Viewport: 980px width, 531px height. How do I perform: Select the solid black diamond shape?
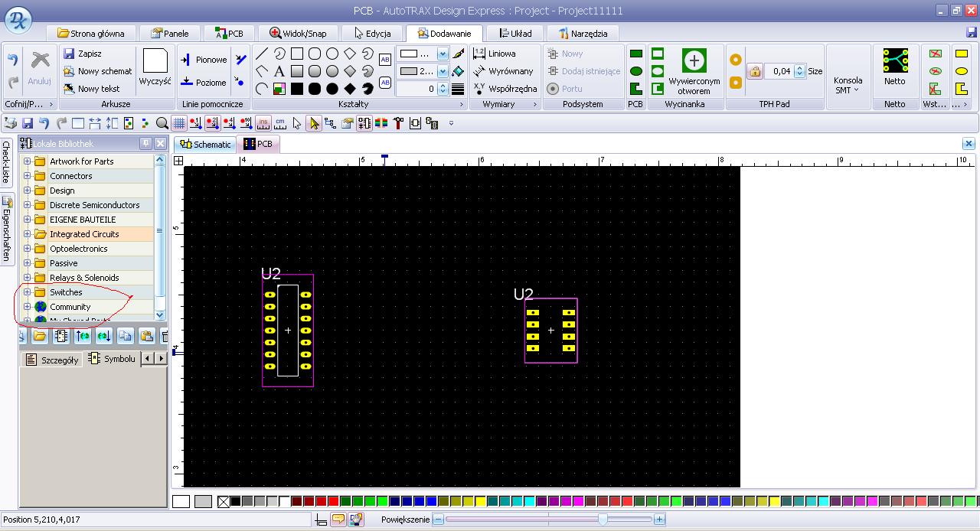[350, 89]
